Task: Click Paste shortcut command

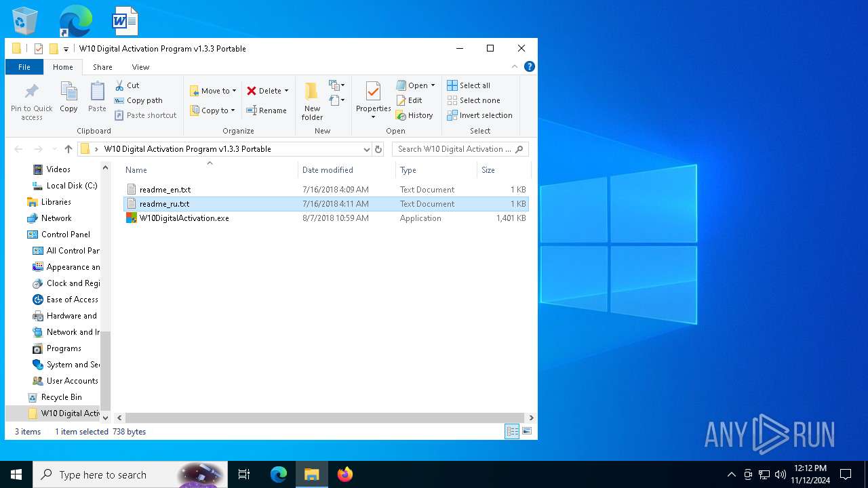Action: [x=145, y=115]
